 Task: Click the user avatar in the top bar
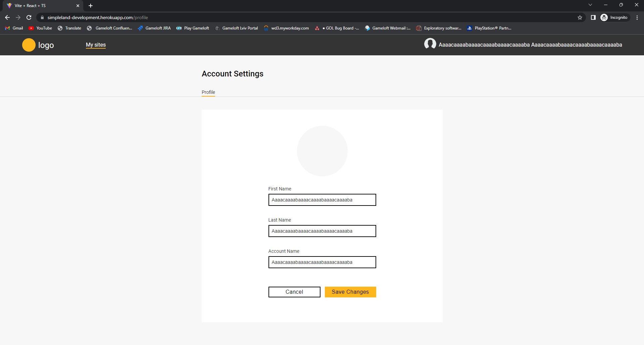pyautogui.click(x=431, y=44)
